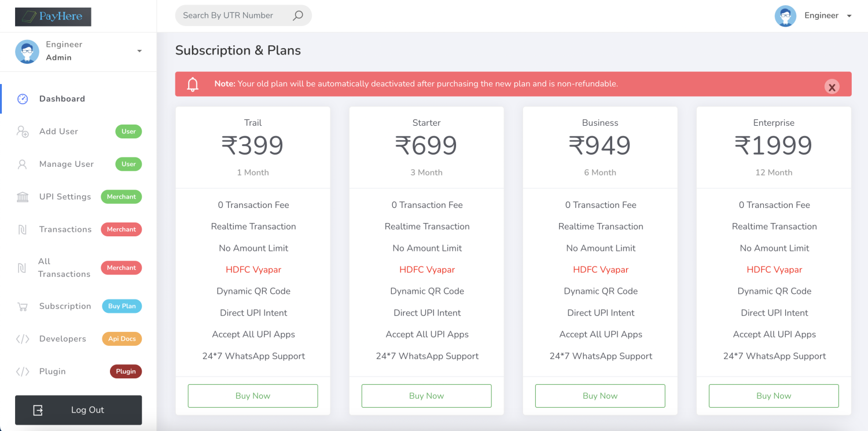The width and height of the screenshot is (868, 431).
Task: Click the orange Api Docs badge
Action: click(122, 339)
